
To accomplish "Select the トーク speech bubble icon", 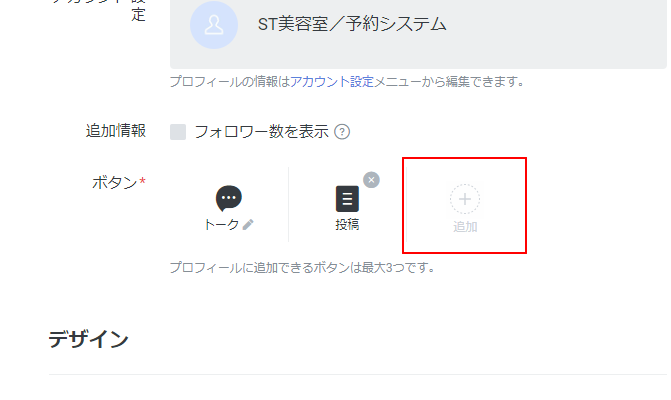I will [229, 198].
